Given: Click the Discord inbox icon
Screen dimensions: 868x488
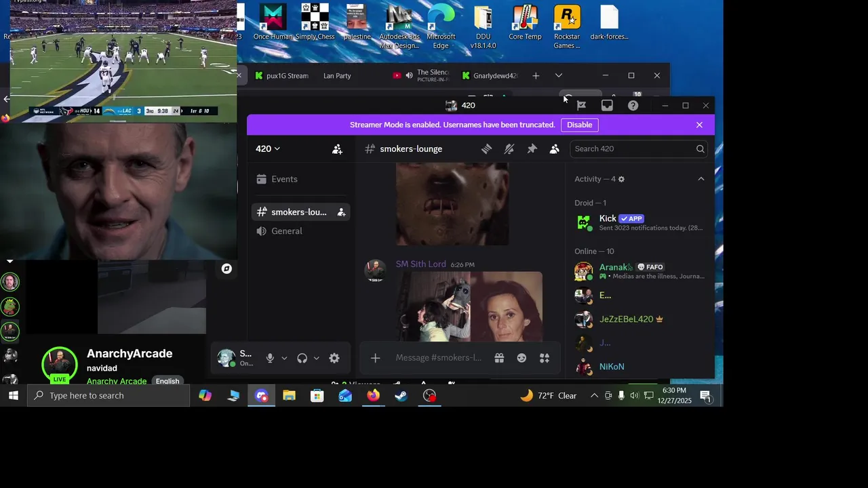Looking at the screenshot, I should click(x=607, y=106).
